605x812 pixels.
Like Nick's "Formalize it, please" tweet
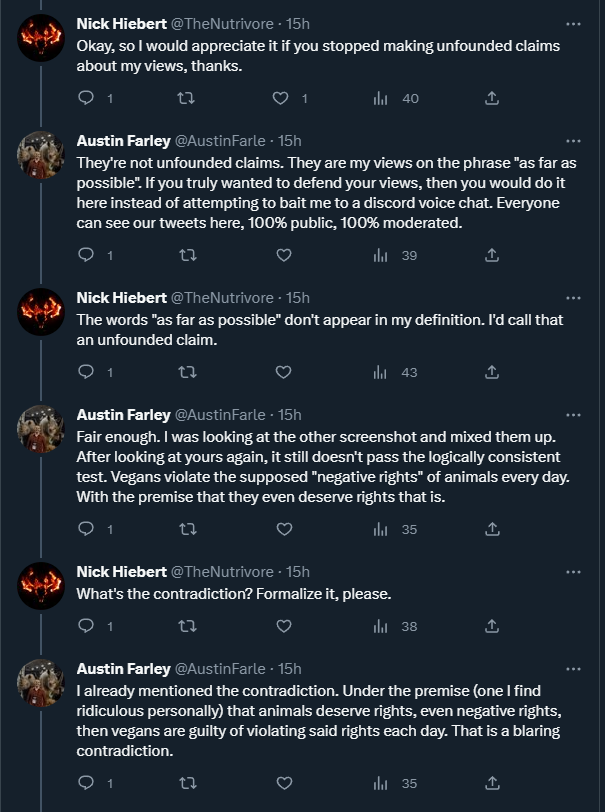click(282, 626)
